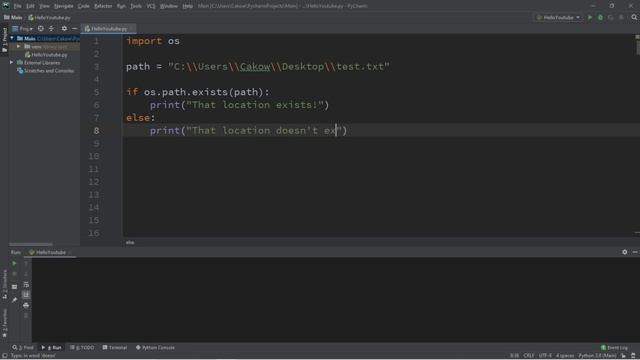Expand External Libraries node
The width and height of the screenshot is (640, 360).
pyautogui.click(x=12, y=63)
